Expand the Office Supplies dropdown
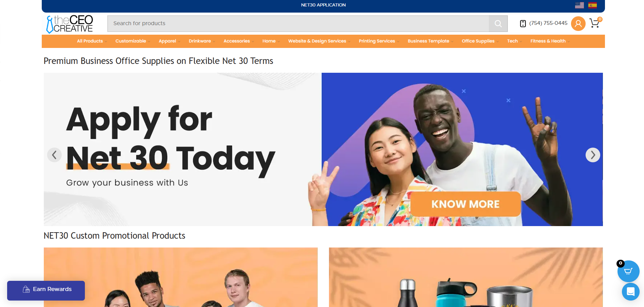The width and height of the screenshot is (644, 307). point(480,41)
